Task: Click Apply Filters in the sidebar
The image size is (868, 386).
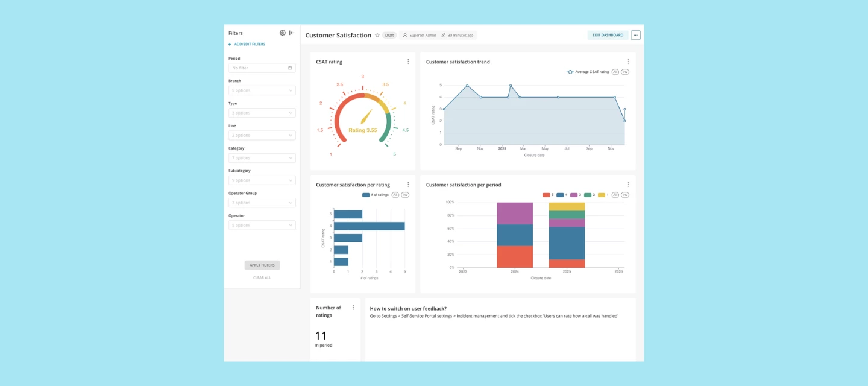Action: 262,265
